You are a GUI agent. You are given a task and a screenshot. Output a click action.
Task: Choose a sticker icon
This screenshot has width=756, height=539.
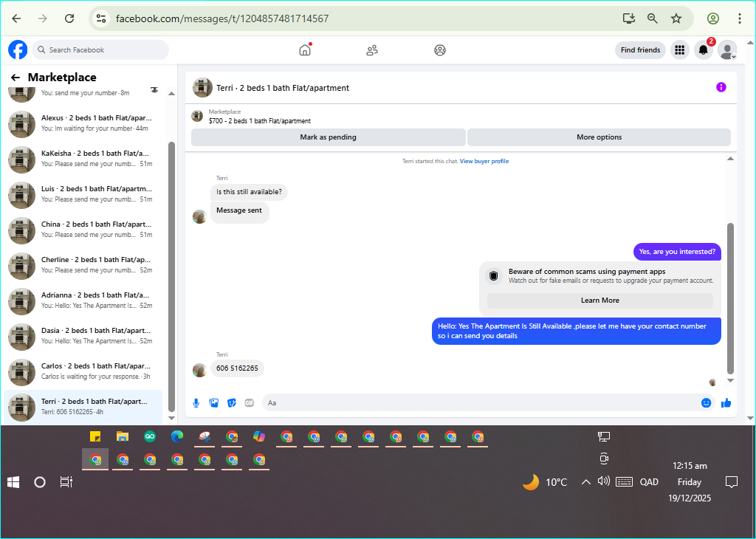point(232,403)
